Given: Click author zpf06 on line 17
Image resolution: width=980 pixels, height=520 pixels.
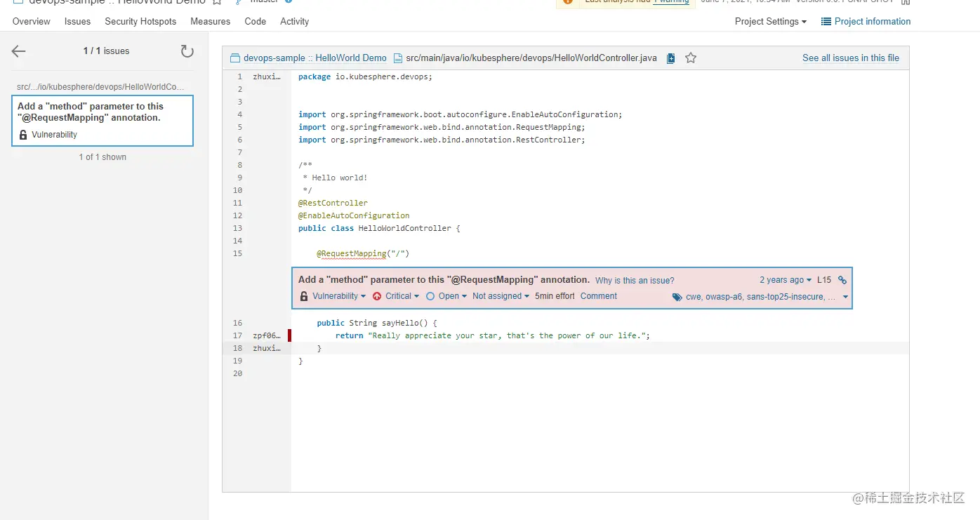Looking at the screenshot, I should 267,335.
